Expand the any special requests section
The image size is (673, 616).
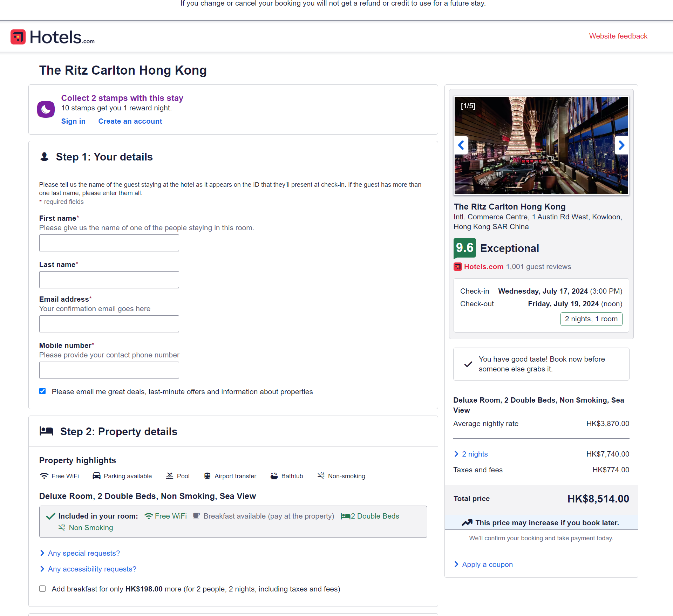tap(83, 553)
